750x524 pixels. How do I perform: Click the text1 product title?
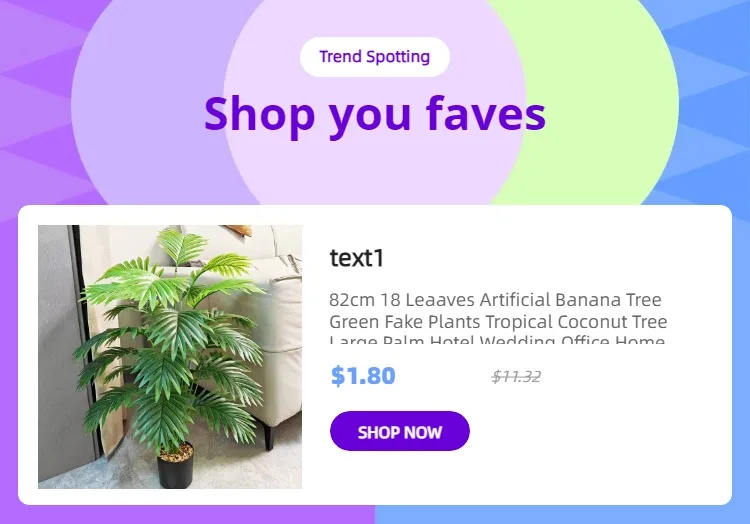point(356,258)
